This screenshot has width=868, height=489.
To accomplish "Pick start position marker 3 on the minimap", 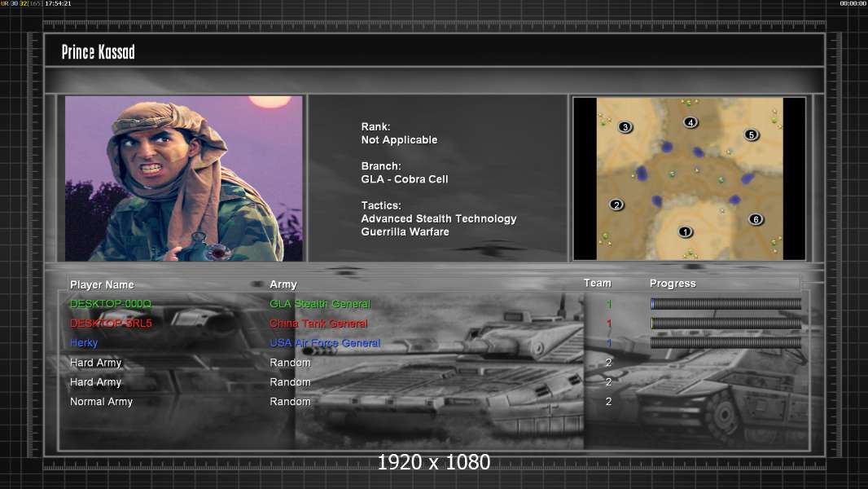I will tap(625, 127).
